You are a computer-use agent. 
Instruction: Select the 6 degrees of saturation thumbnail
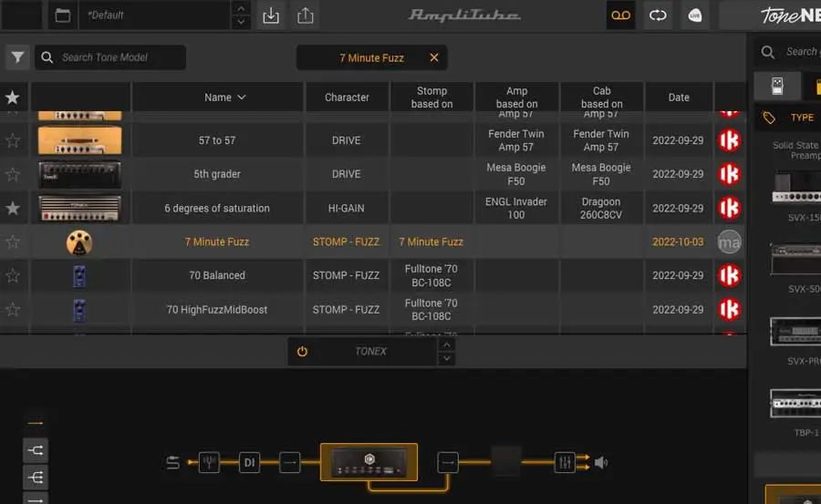79,208
